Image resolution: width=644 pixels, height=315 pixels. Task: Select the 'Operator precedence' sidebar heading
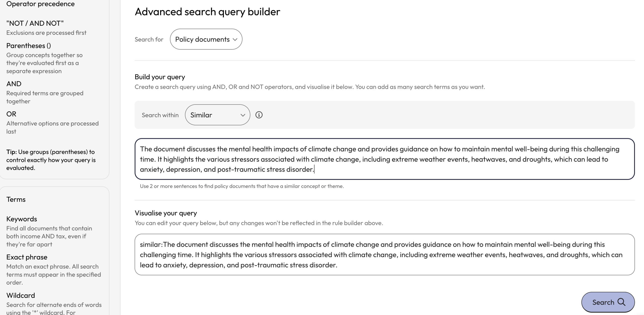click(41, 4)
